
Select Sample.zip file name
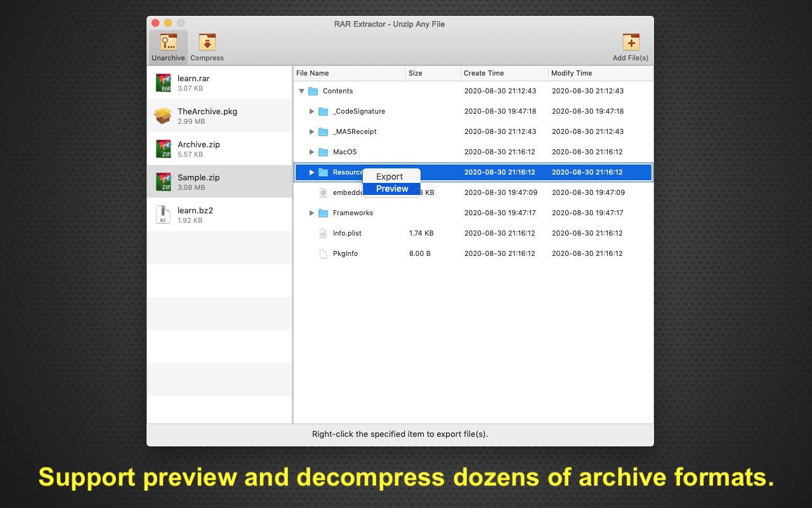pos(199,177)
